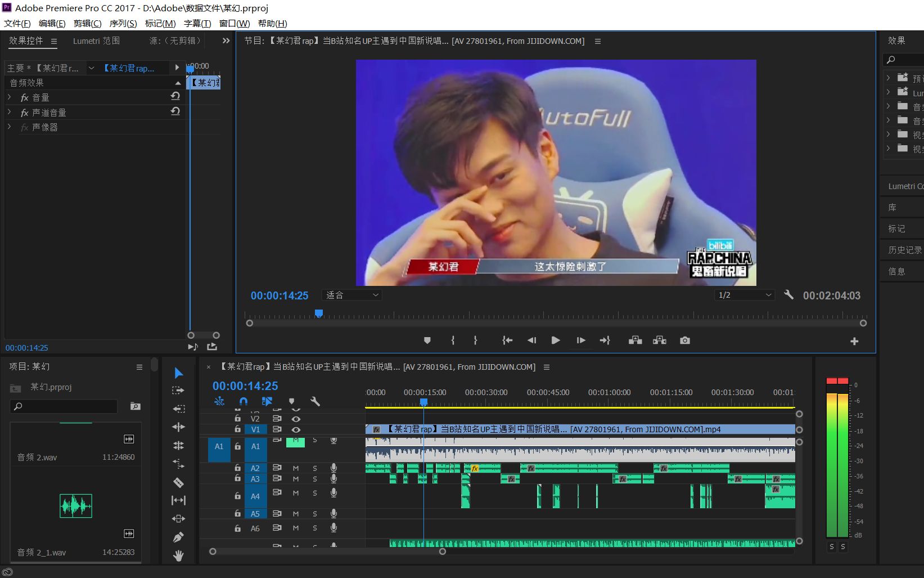Screen dimensions: 924x578
Task: Enable voice-over record on track A4
Action: click(x=333, y=492)
